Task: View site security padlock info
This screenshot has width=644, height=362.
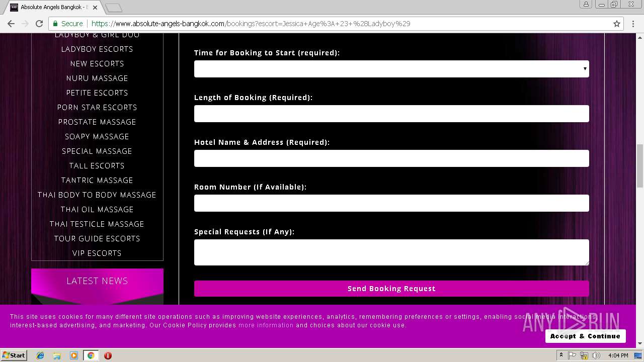Action: [55, 24]
